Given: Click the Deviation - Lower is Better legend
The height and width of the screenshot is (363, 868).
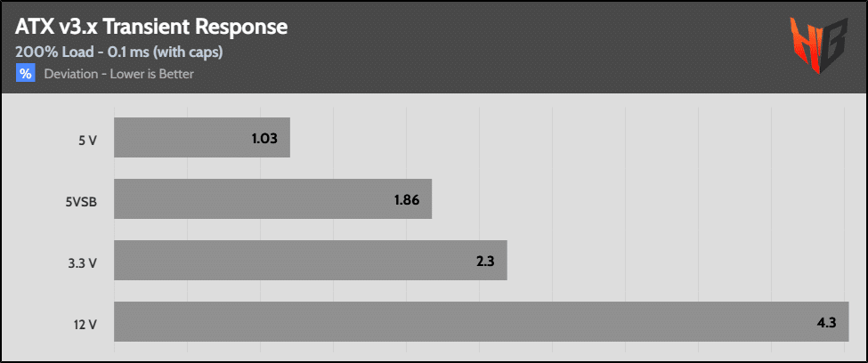Looking at the screenshot, I should 119,74.
